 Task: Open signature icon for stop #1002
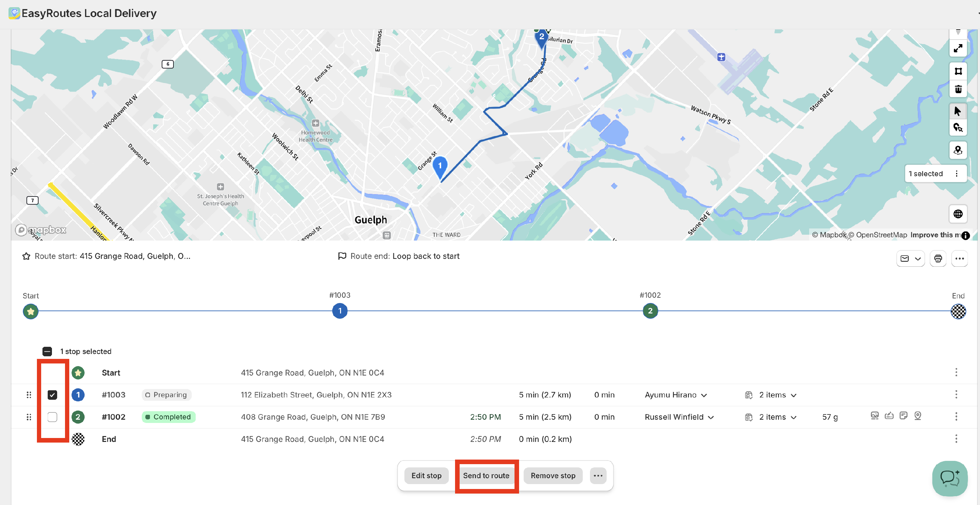click(889, 415)
